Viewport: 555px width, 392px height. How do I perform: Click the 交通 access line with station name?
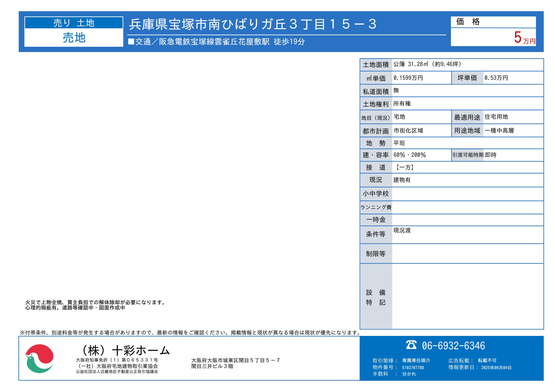pos(217,42)
